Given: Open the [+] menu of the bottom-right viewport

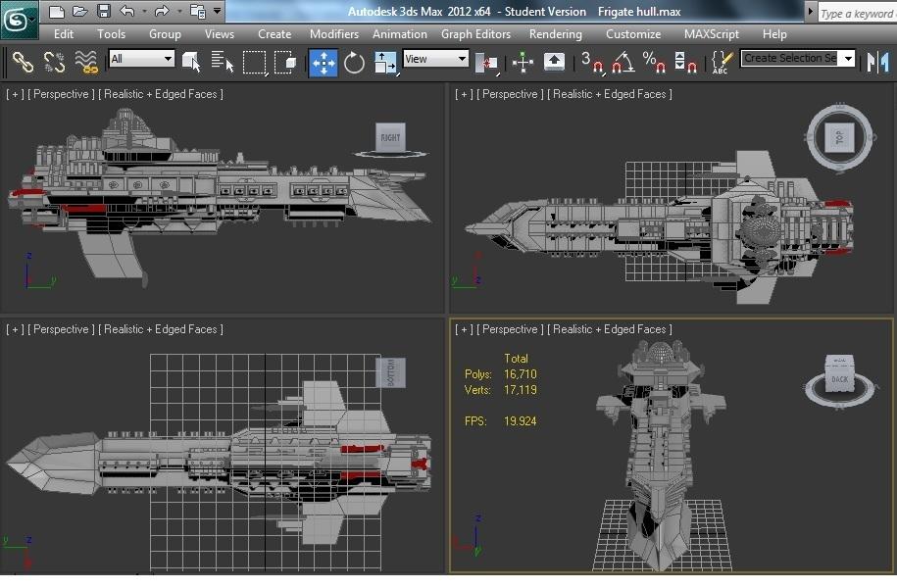Looking at the screenshot, I should pos(464,329).
